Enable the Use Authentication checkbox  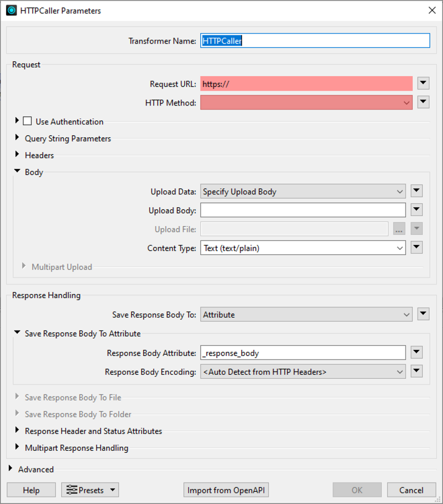coord(28,121)
